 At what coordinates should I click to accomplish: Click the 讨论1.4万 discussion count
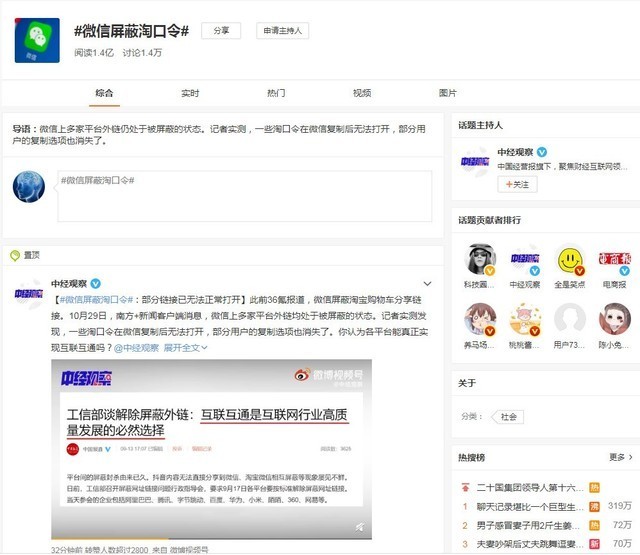[x=142, y=53]
